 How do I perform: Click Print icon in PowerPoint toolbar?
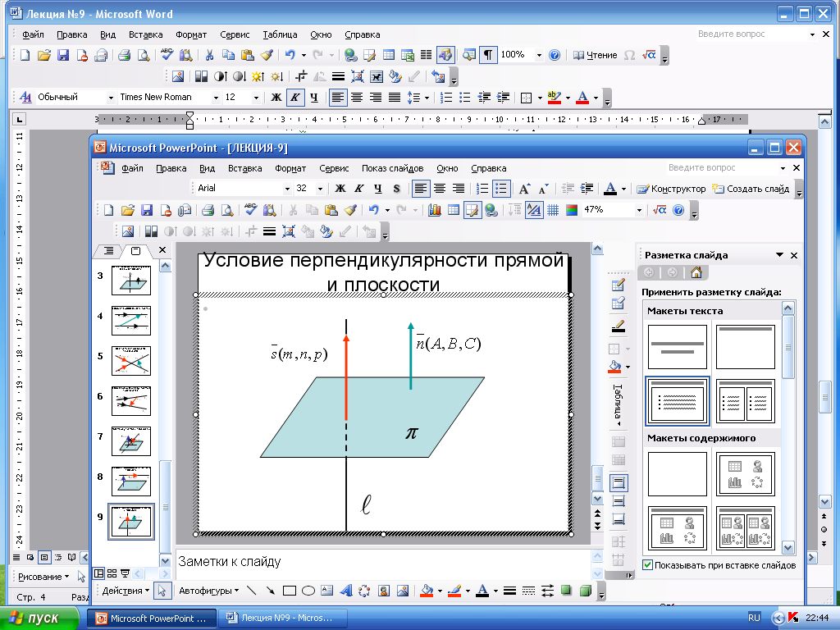208,210
